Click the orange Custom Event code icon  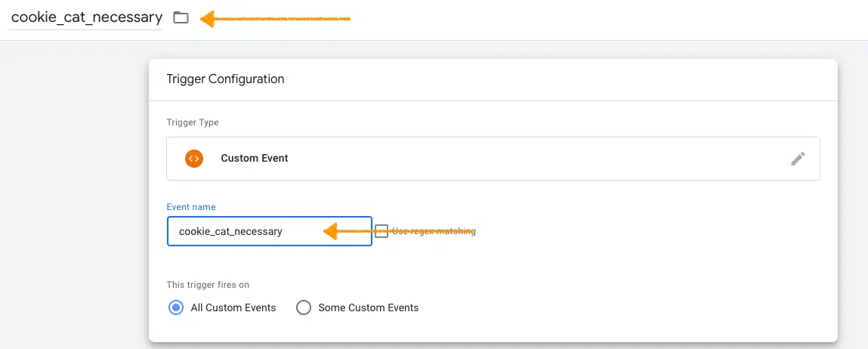point(194,159)
